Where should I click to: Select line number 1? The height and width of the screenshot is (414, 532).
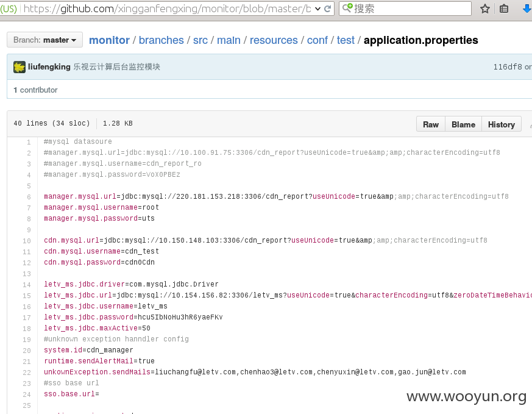pyautogui.click(x=29, y=142)
